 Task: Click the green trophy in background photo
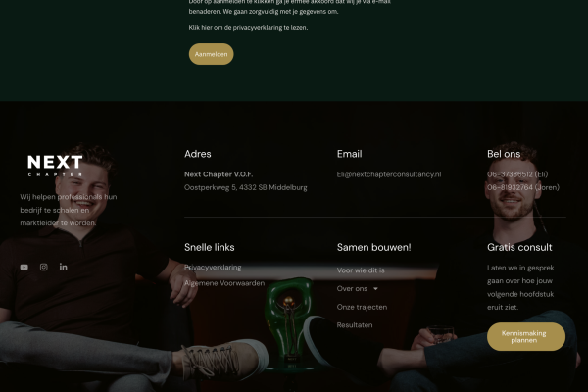tap(288, 317)
